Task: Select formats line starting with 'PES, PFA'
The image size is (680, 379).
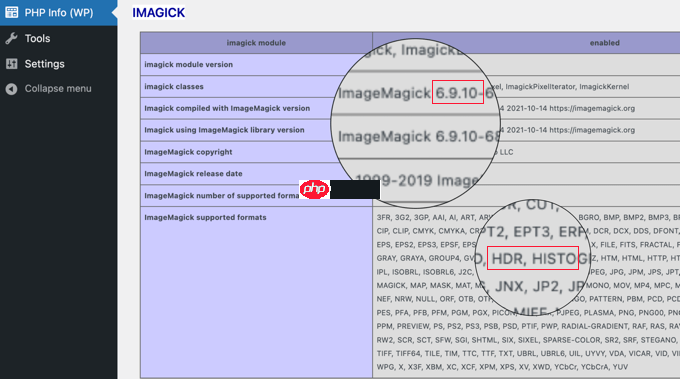Action: pos(528,313)
